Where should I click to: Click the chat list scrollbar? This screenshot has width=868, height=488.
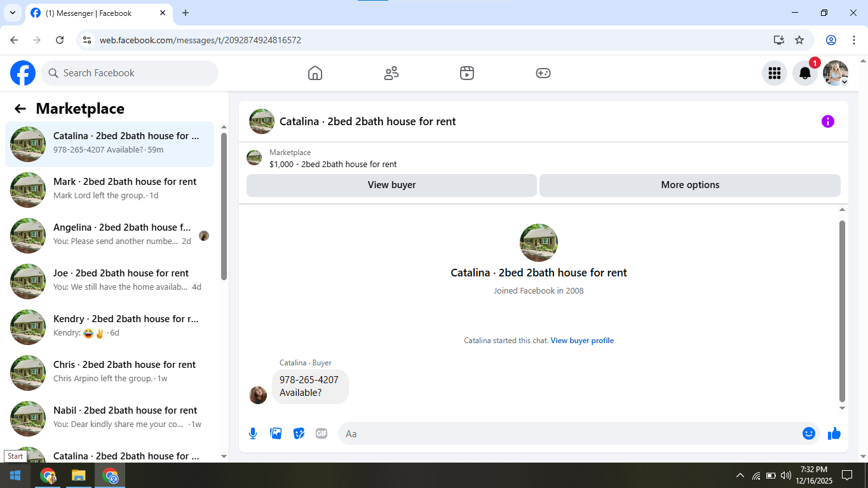(224, 207)
